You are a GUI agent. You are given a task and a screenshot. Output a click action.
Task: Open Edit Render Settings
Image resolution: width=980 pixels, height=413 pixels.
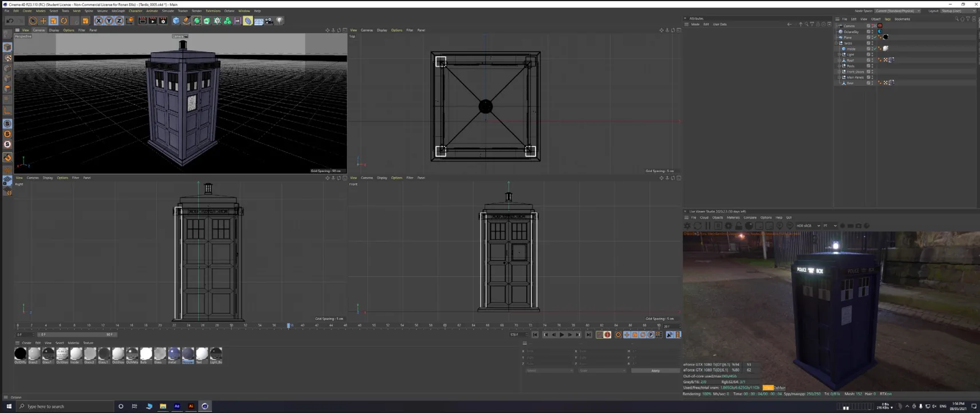pyautogui.click(x=163, y=21)
